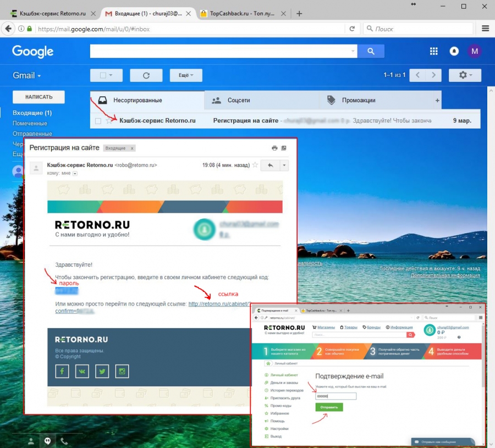Open a new browser tab with plus
Screen dimensions: 495x448
pos(299,14)
